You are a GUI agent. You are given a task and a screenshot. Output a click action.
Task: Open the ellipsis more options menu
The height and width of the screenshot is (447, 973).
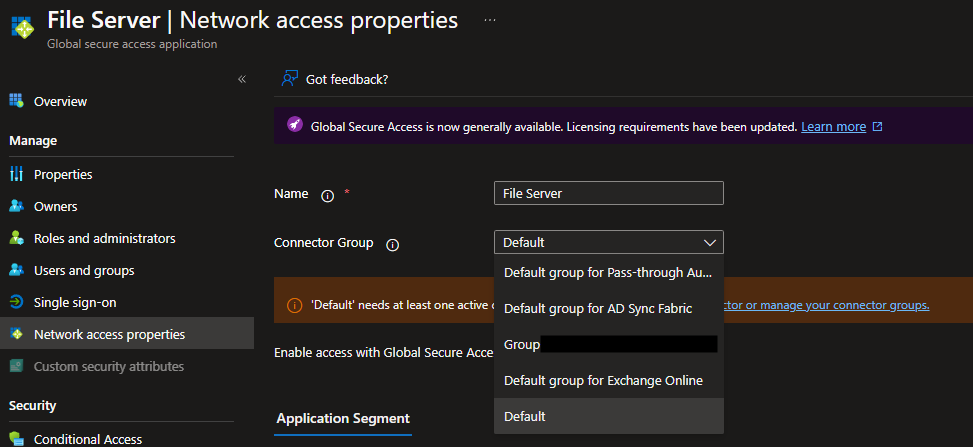490,20
